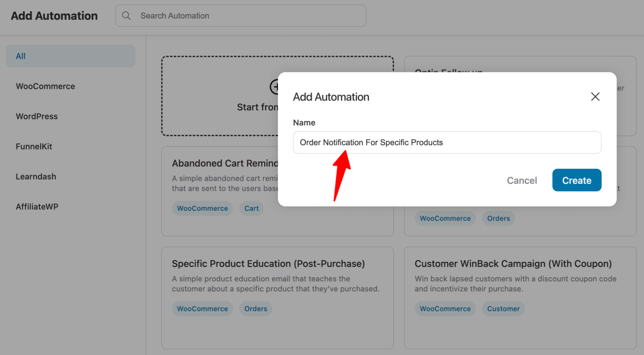This screenshot has width=644, height=355.
Task: Click Start from scratch text
Action: 257,107
